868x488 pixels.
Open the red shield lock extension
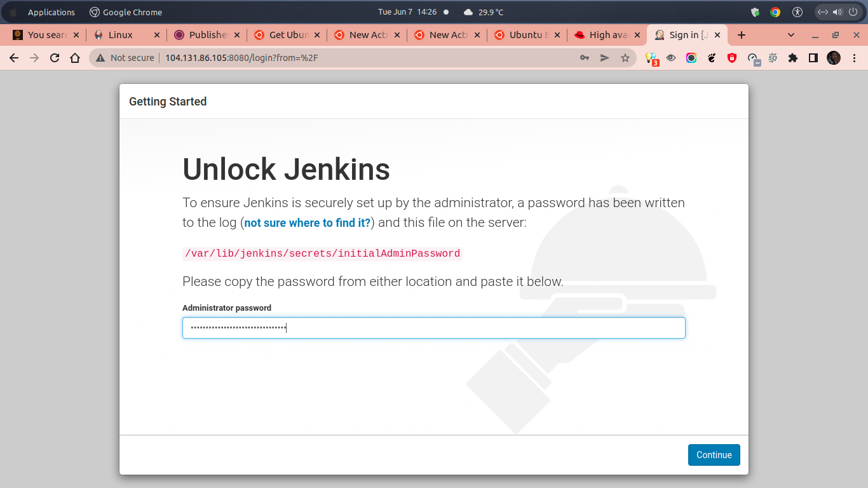[732, 58]
